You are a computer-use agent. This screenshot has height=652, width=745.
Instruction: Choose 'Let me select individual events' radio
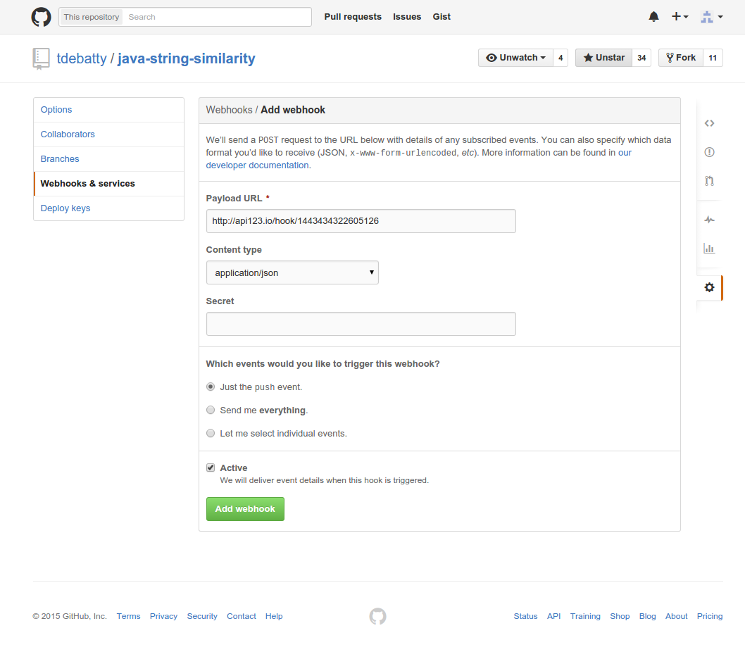click(210, 433)
